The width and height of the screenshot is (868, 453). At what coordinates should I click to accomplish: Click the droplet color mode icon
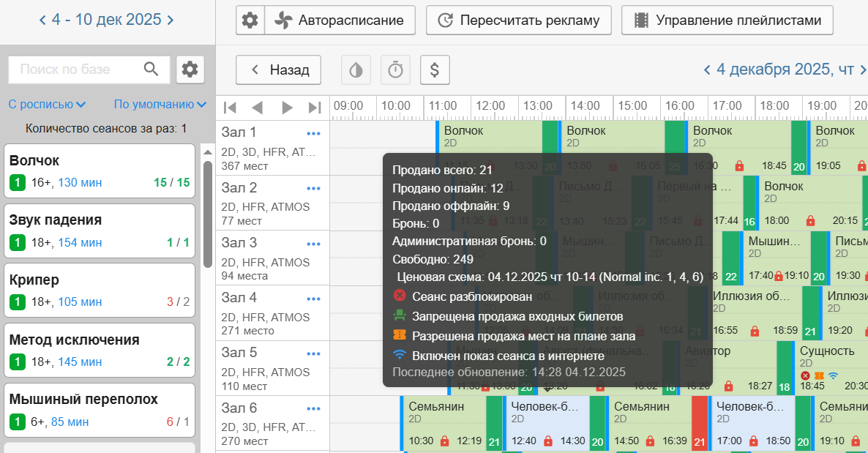356,70
